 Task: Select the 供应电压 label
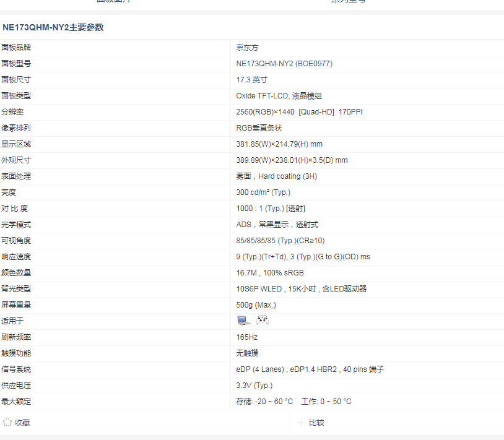(x=16, y=385)
